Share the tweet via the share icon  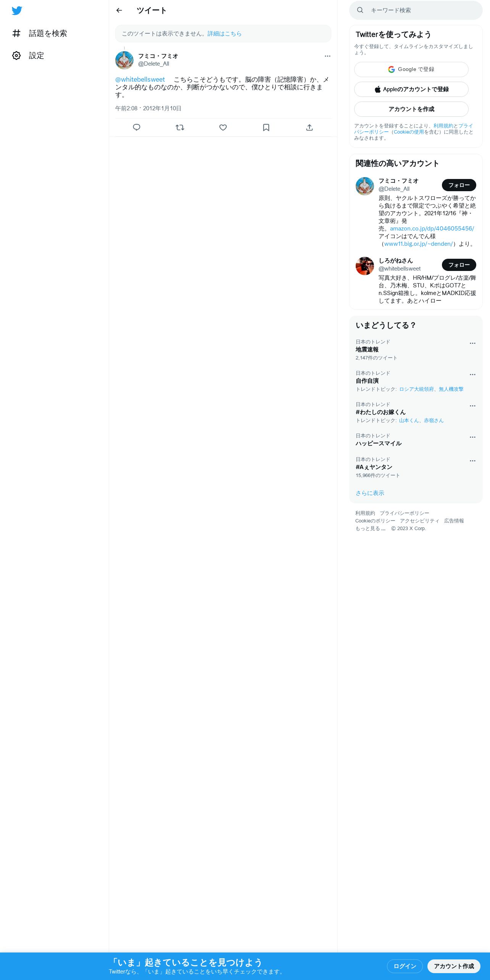point(309,127)
